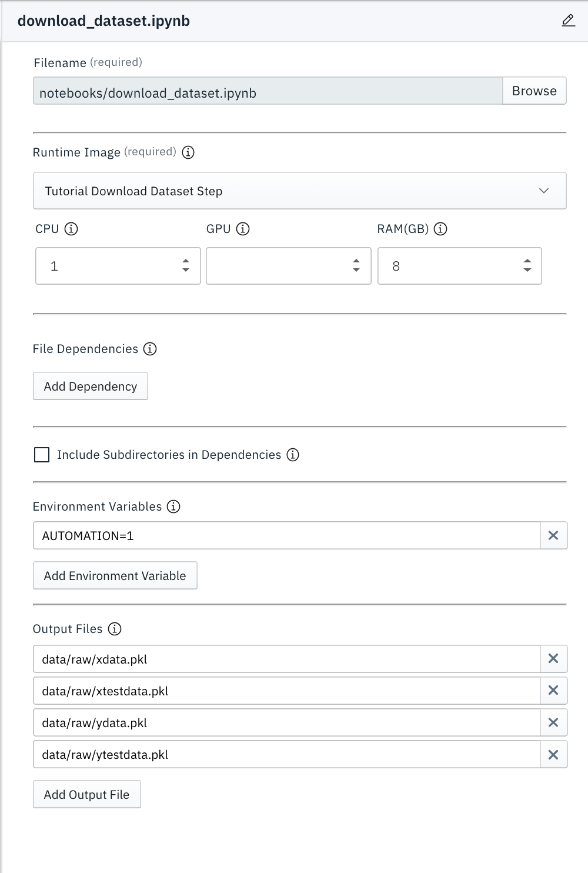The height and width of the screenshot is (873, 588).
Task: Click the Output Files info icon
Action: [115, 629]
